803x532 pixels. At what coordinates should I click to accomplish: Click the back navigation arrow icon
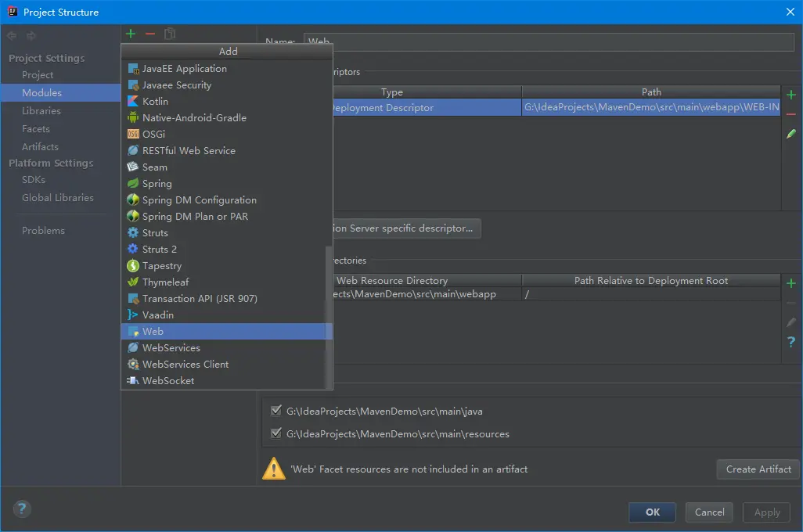[x=12, y=35]
